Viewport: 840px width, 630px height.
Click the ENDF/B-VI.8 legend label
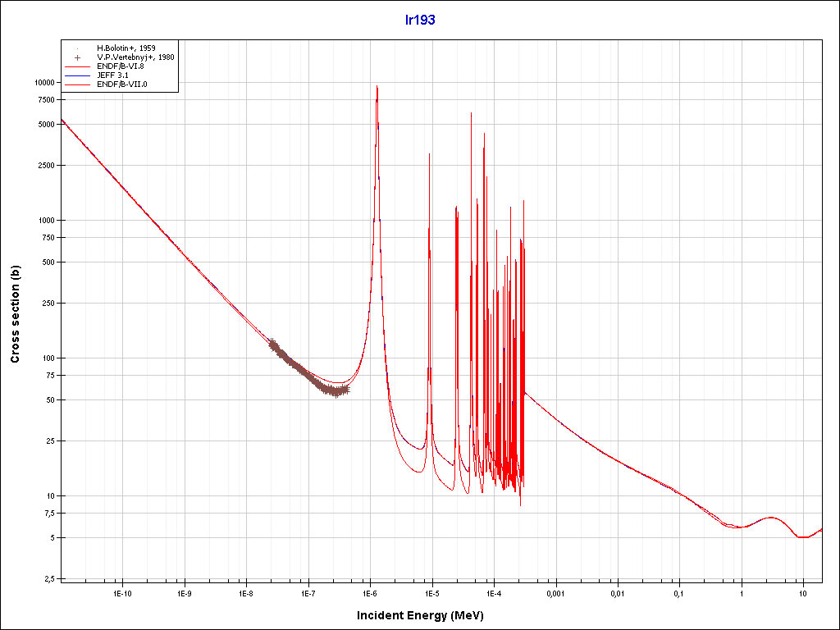120,66
